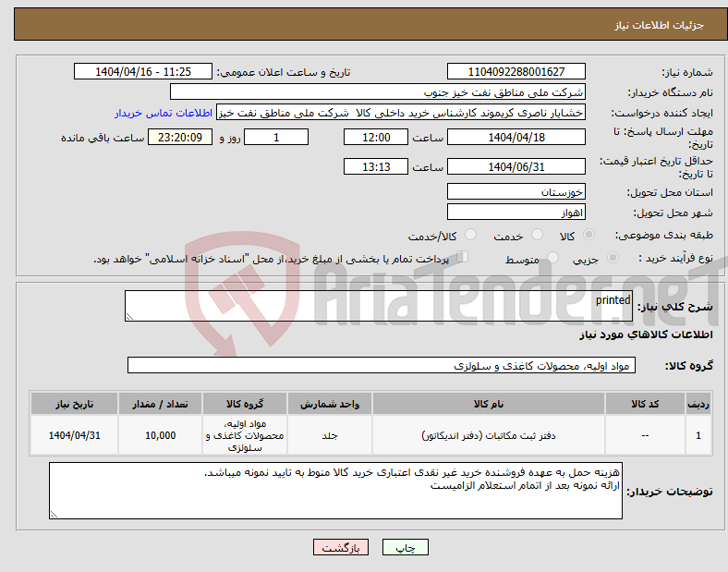Click the buyer notes text area
The width and height of the screenshot is (728, 572).
[x=335, y=491]
